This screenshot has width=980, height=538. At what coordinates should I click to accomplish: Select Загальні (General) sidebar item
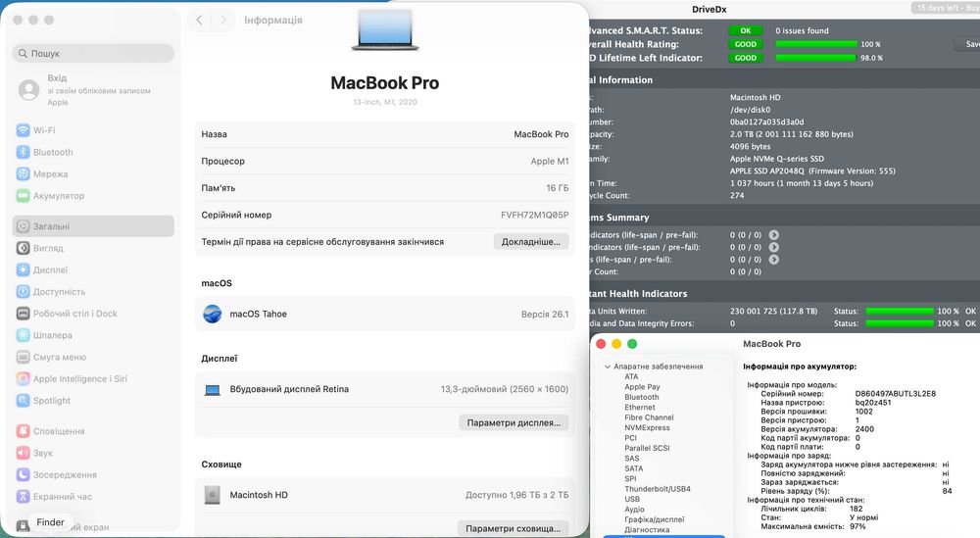[92, 226]
